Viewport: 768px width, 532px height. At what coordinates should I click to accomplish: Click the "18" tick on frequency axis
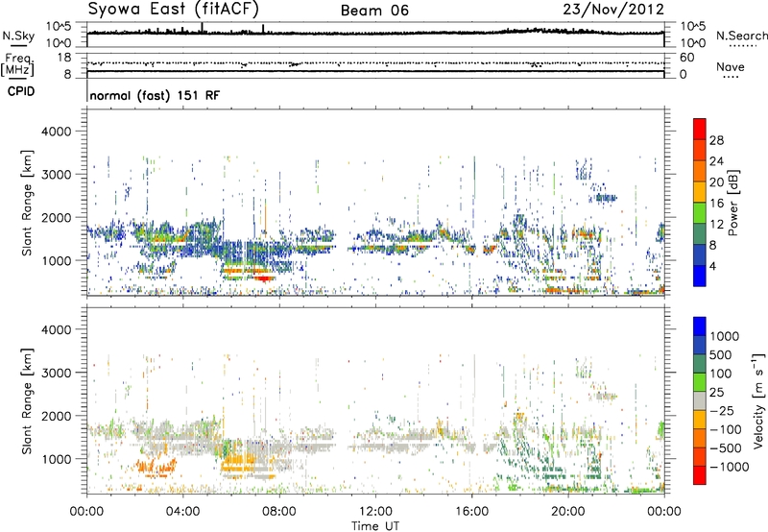click(x=64, y=58)
